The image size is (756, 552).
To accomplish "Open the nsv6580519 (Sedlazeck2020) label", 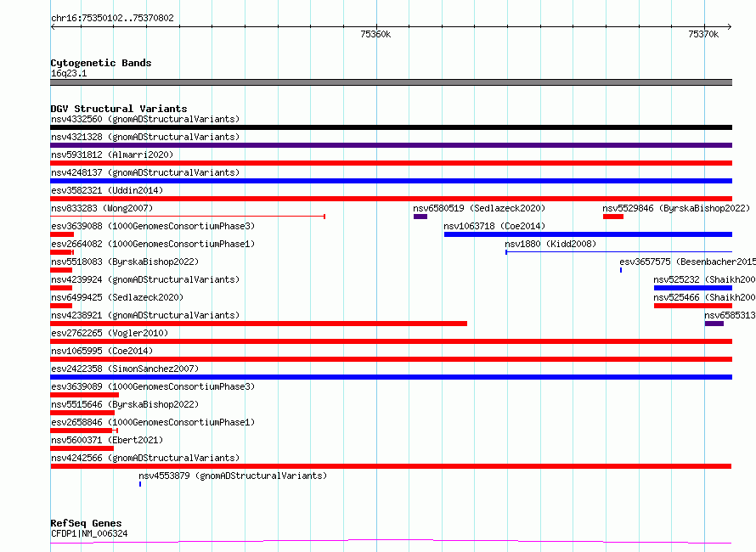I will point(479,208).
